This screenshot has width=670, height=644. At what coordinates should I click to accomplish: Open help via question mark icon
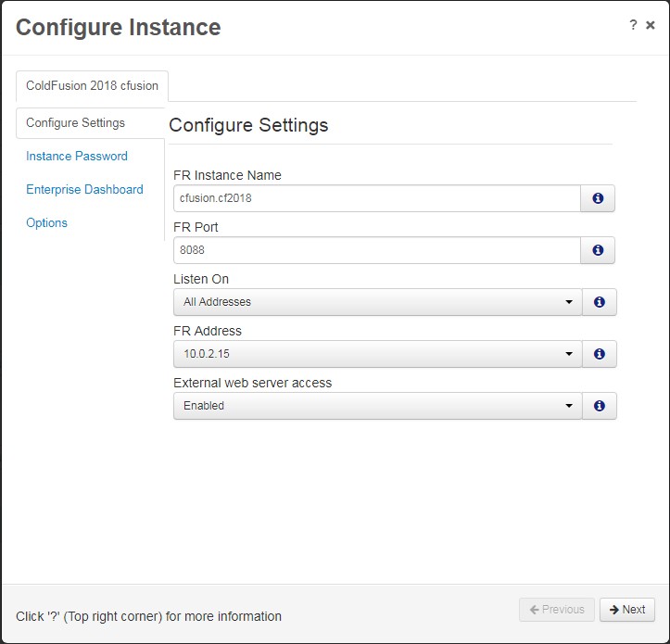(x=633, y=25)
